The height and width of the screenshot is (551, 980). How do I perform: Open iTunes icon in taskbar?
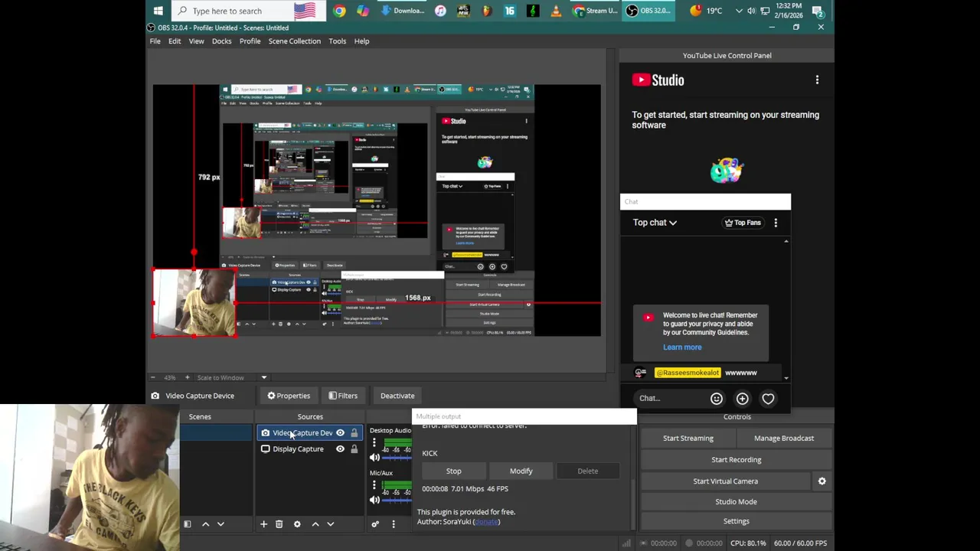coord(440,11)
